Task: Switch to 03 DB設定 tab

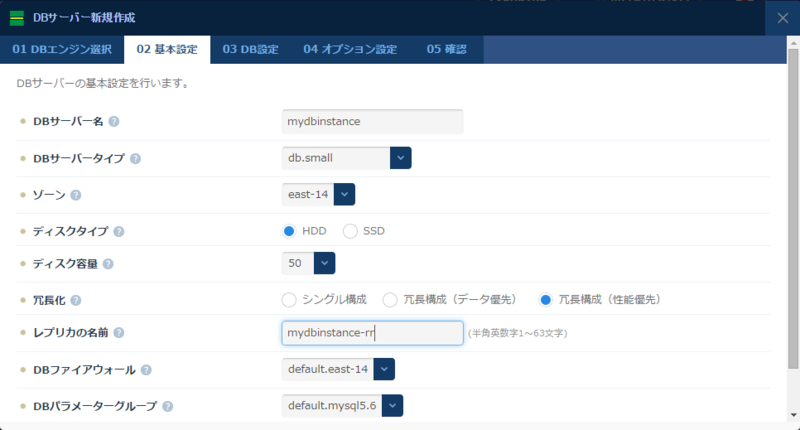Action: tap(250, 49)
